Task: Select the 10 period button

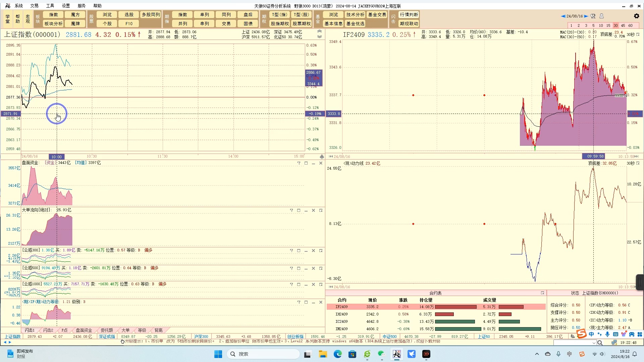Action: (x=601, y=25)
